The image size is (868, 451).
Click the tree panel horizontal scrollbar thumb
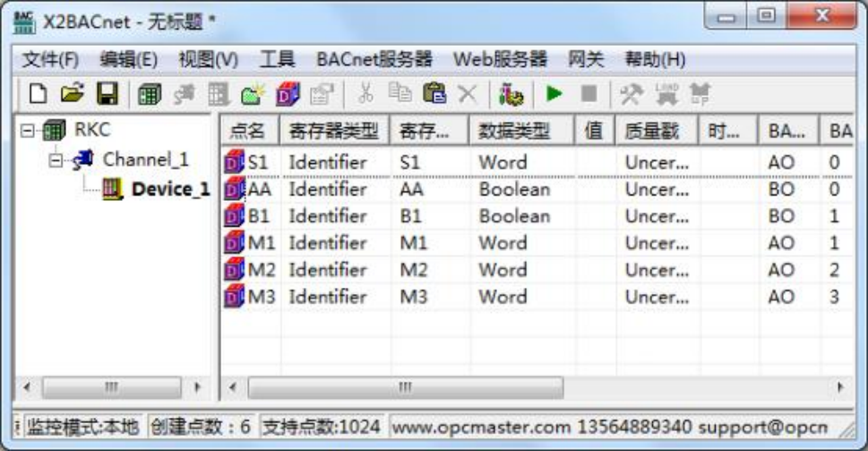(112, 386)
